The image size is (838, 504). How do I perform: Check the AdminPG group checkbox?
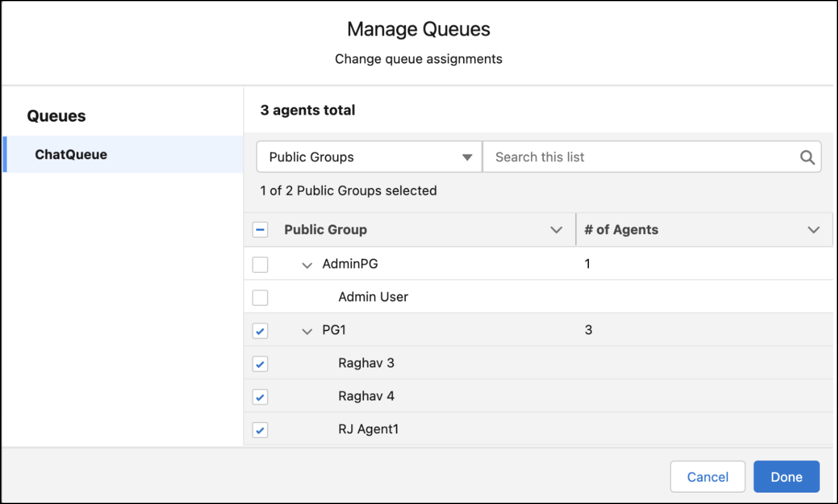(x=260, y=264)
